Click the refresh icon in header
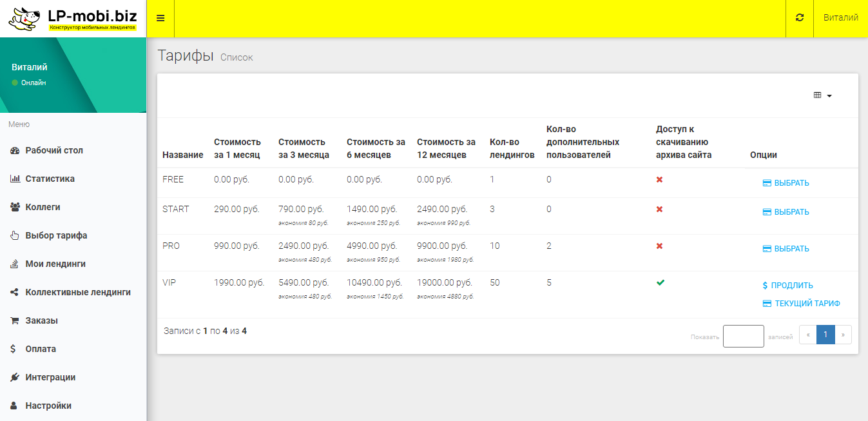 point(800,18)
